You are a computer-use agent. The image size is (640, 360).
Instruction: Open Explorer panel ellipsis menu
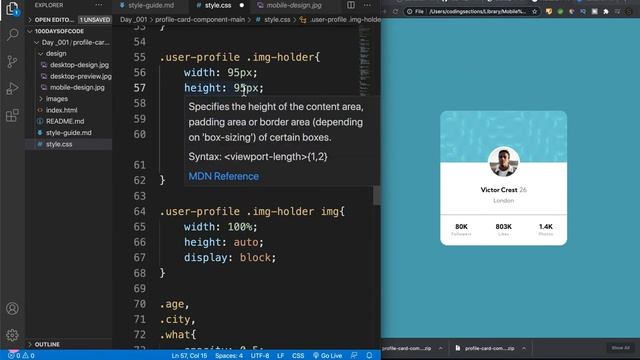point(99,5)
